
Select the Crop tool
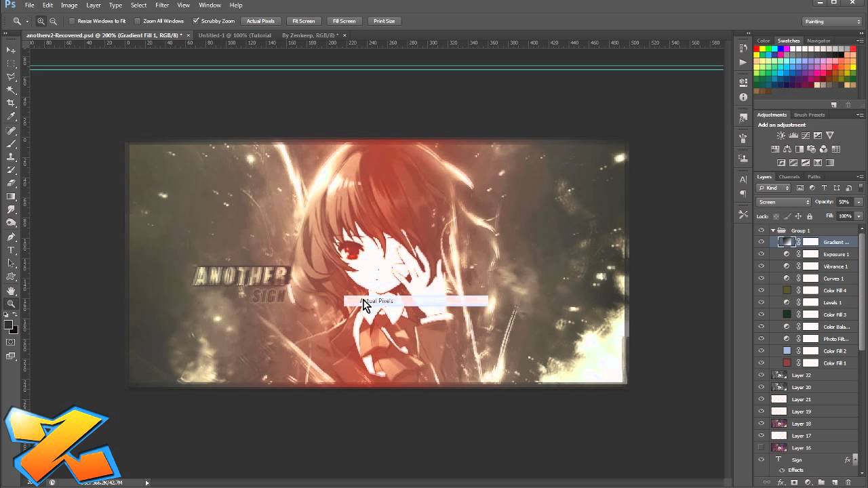[11, 103]
